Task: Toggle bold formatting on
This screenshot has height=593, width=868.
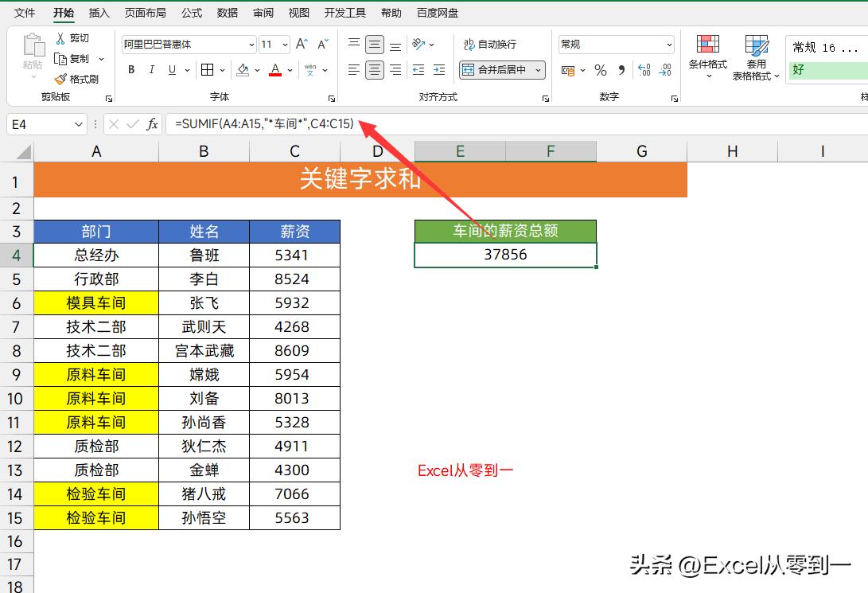Action: (130, 70)
